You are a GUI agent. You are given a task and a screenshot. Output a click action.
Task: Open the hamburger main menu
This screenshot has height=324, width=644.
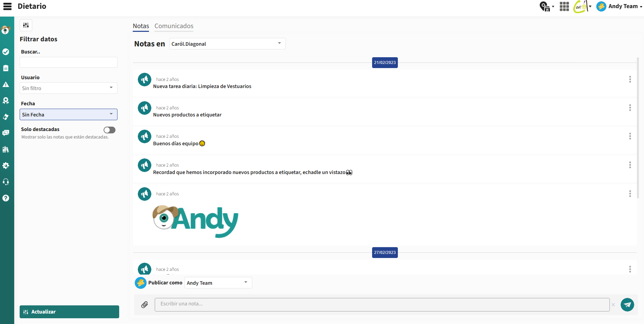coord(7,6)
